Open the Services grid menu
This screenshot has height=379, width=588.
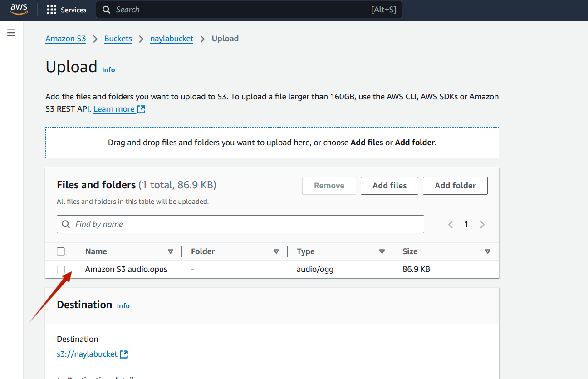click(52, 10)
